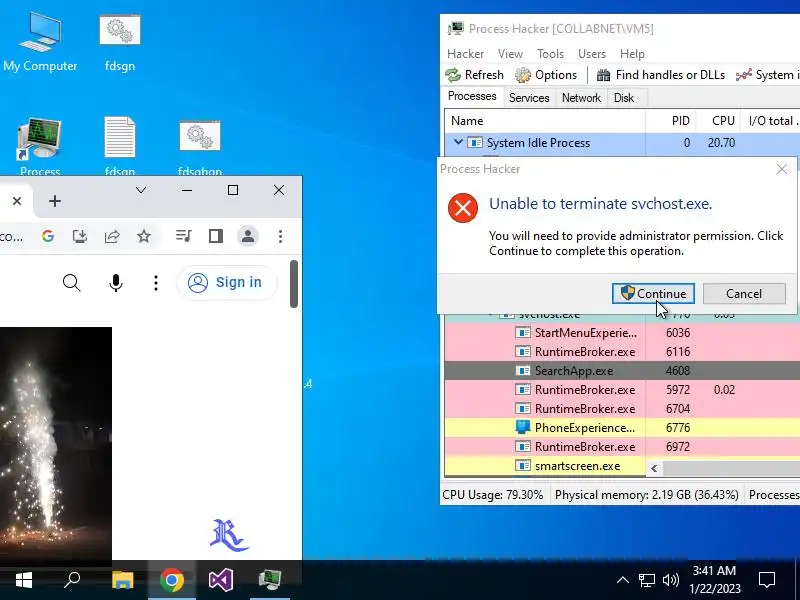Click the horizontal scrollbar left arrow
Screen dimensions: 800x600
pyautogui.click(x=654, y=468)
